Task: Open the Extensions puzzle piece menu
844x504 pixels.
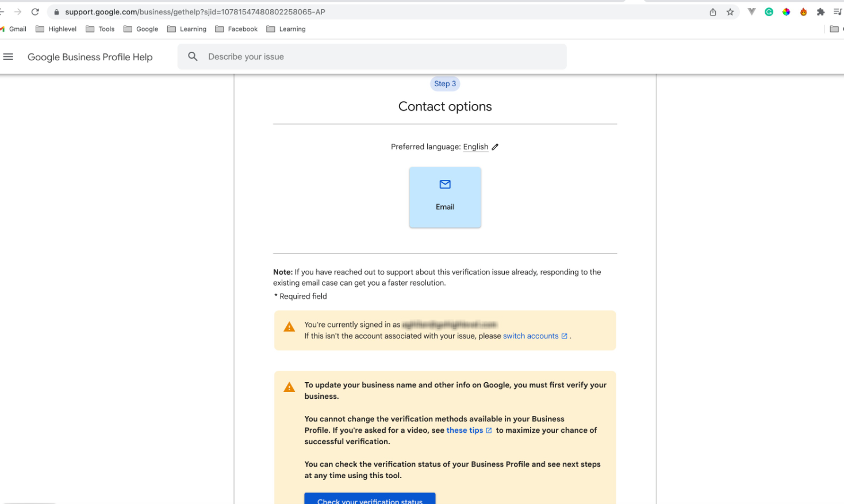Action: point(820,12)
